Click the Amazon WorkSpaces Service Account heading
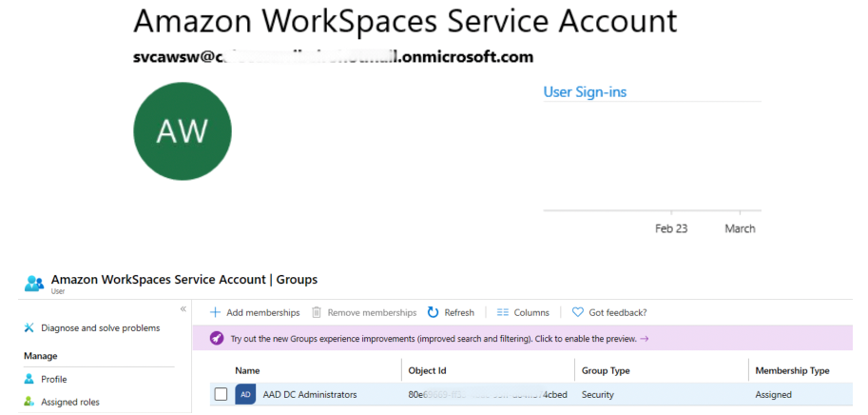 [x=405, y=21]
